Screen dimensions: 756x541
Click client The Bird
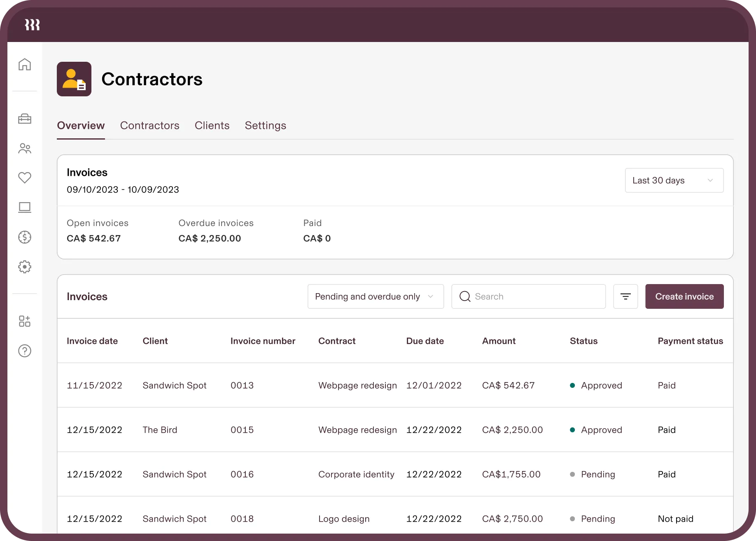pyautogui.click(x=160, y=430)
